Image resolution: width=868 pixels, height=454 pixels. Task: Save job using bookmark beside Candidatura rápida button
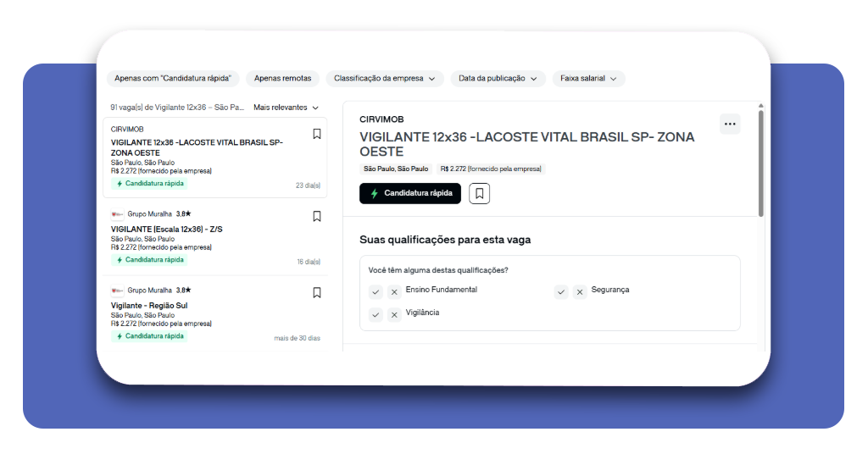click(x=480, y=194)
